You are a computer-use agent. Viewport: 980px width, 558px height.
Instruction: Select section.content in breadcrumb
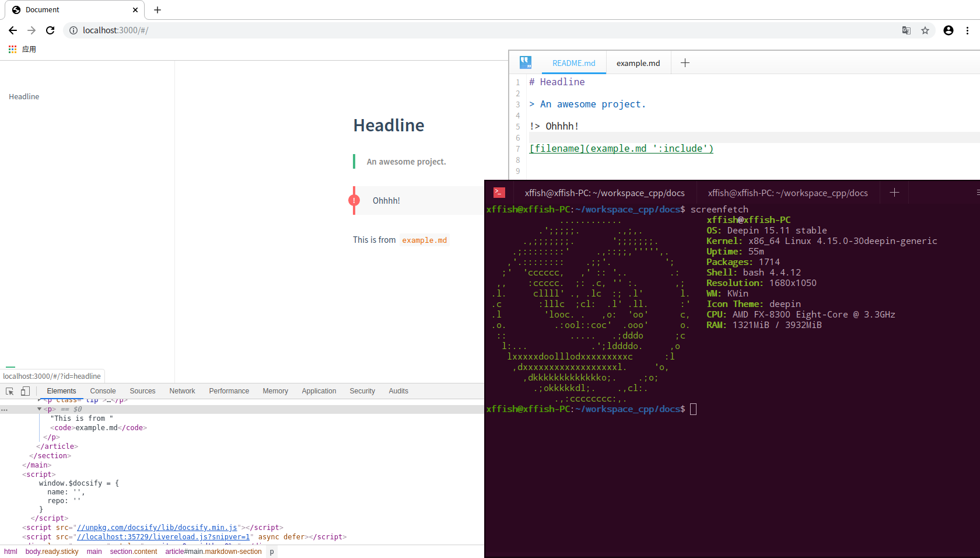(134, 552)
